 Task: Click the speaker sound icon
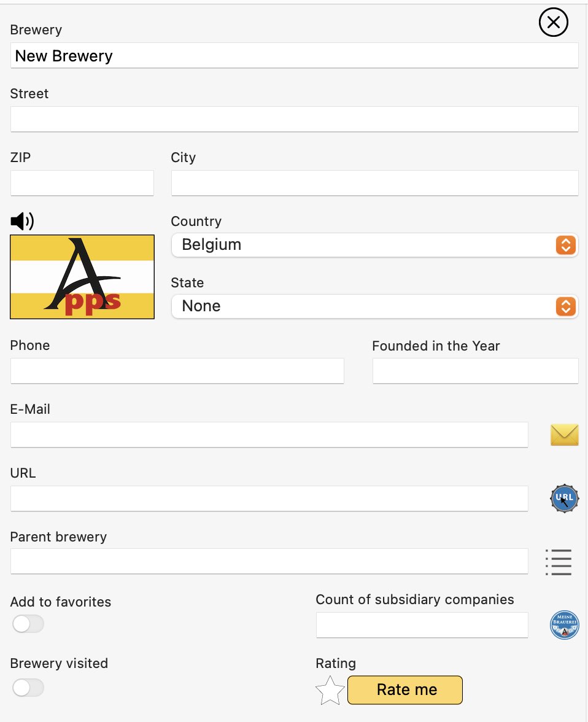[22, 222]
